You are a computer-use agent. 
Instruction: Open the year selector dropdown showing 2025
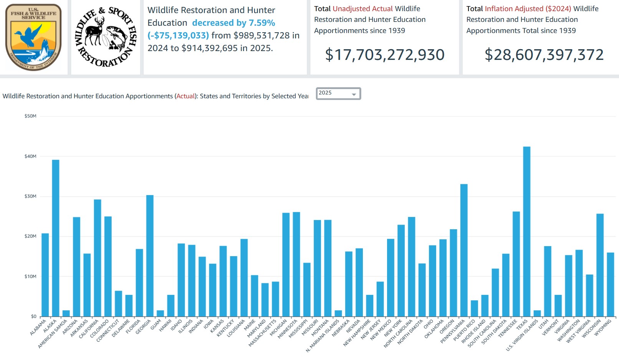(338, 93)
